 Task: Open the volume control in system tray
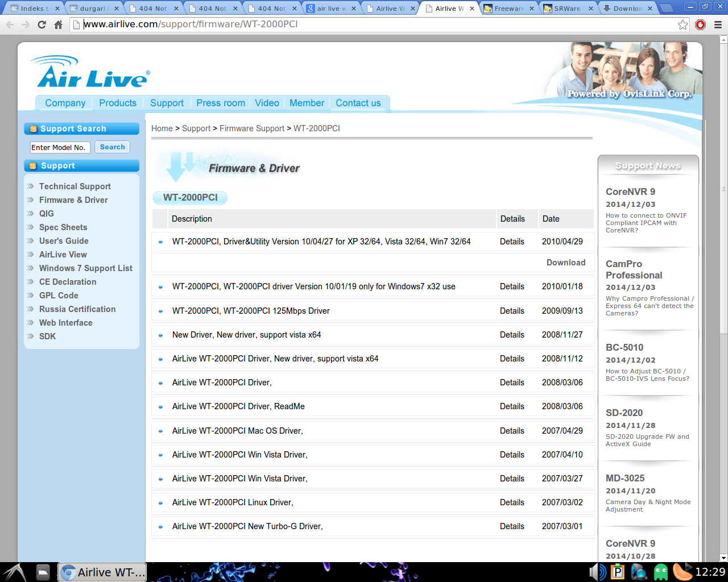pyautogui.click(x=598, y=572)
